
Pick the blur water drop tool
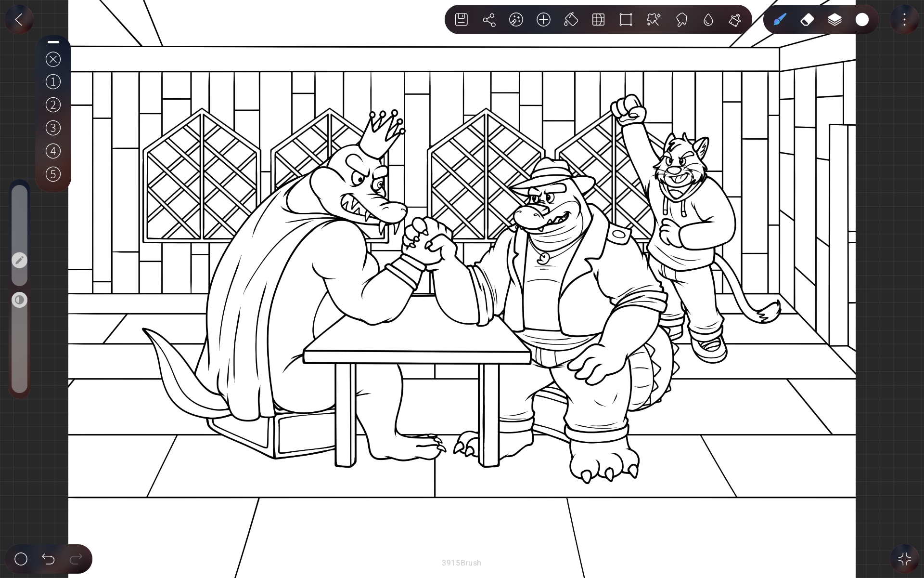(x=708, y=20)
